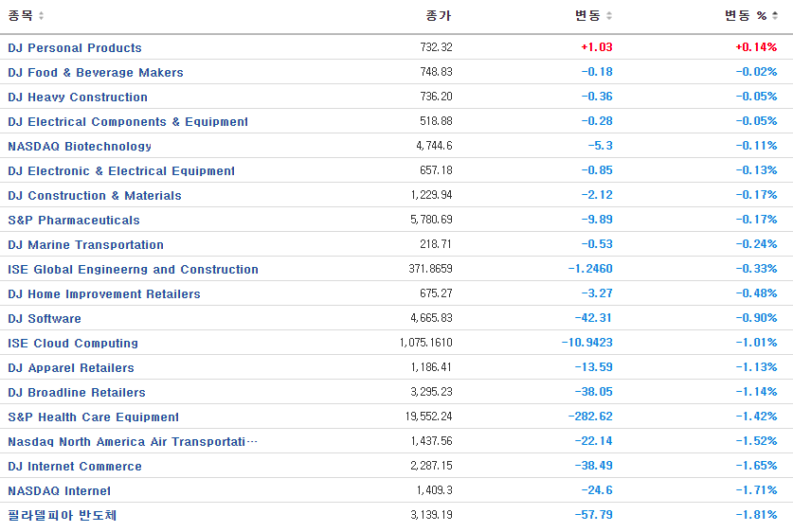The width and height of the screenshot is (793, 532).
Task: Select percent change -1.52%
Action: pos(756,441)
